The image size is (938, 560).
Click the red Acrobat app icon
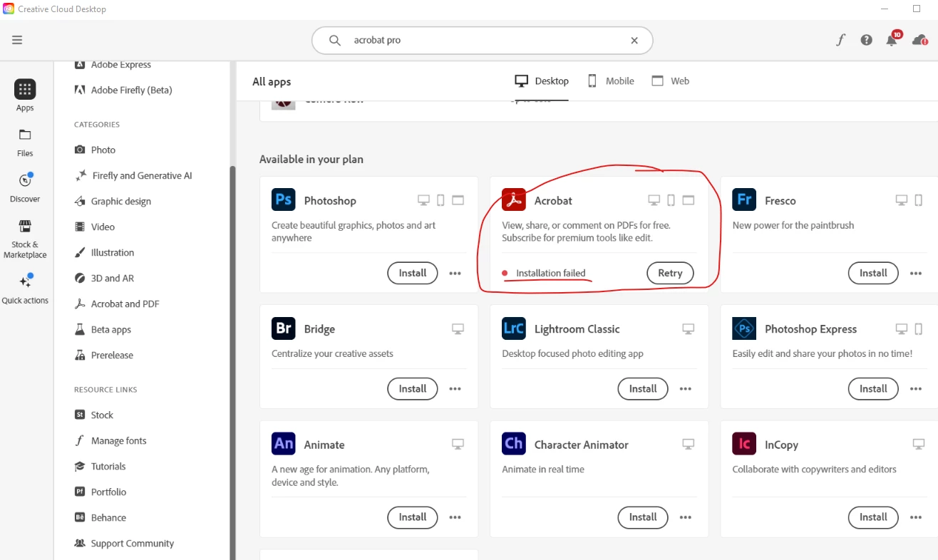pyautogui.click(x=514, y=199)
